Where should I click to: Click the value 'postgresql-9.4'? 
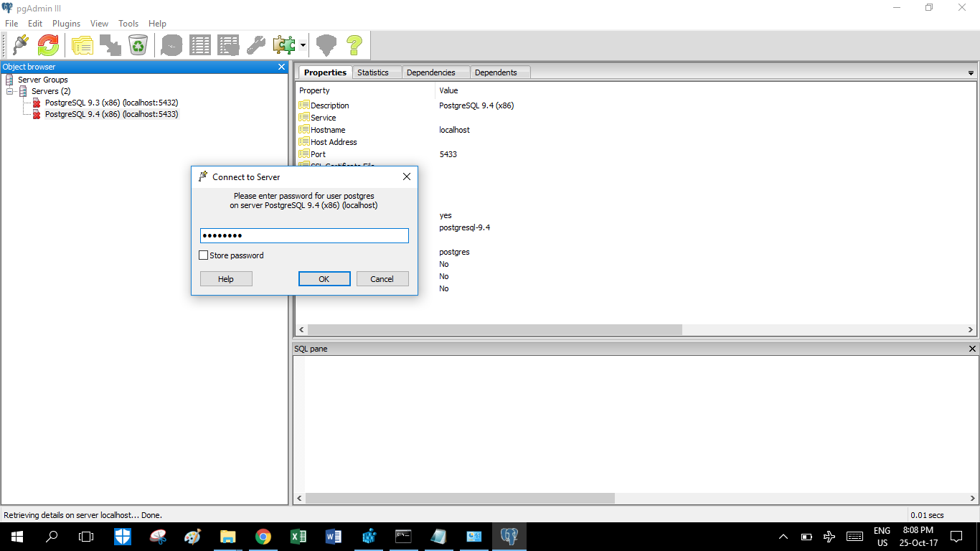point(464,227)
